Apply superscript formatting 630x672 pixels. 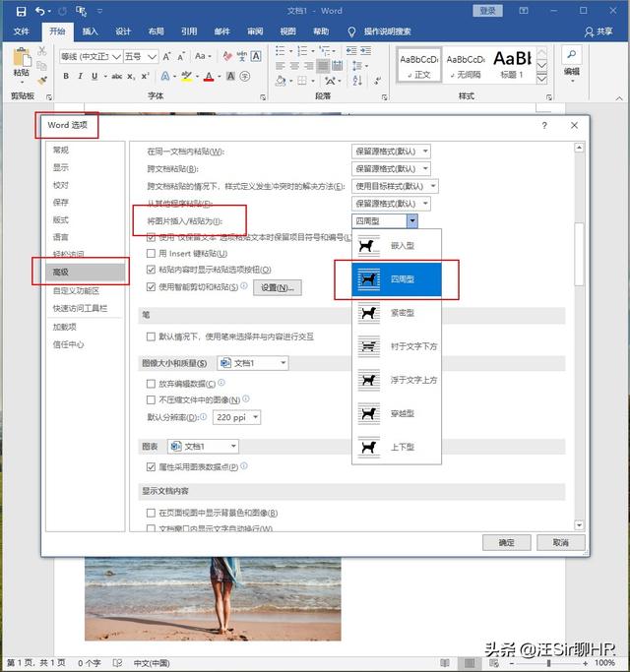coord(145,77)
